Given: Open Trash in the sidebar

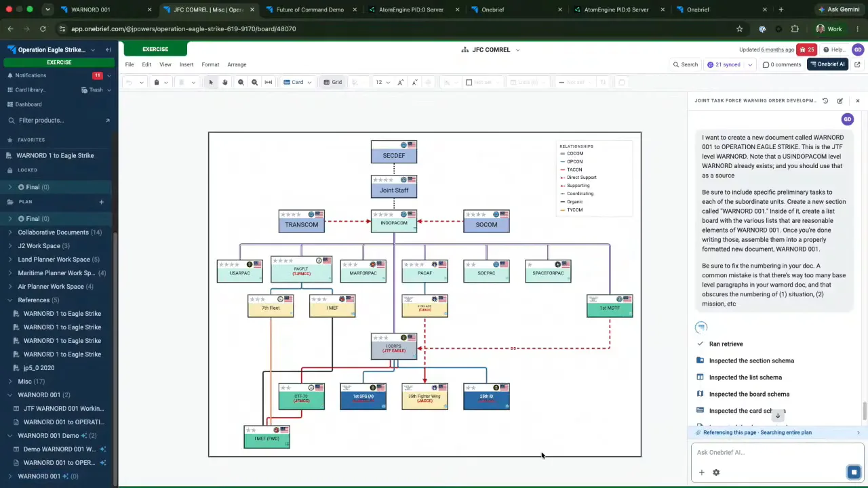Looking at the screenshot, I should pyautogui.click(x=92, y=89).
